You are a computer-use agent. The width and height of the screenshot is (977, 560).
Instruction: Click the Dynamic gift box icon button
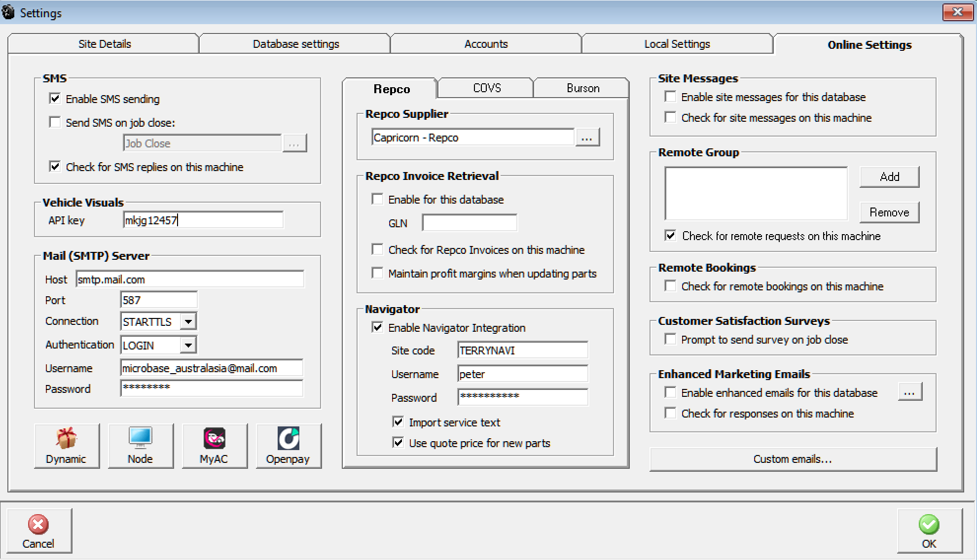tap(67, 445)
